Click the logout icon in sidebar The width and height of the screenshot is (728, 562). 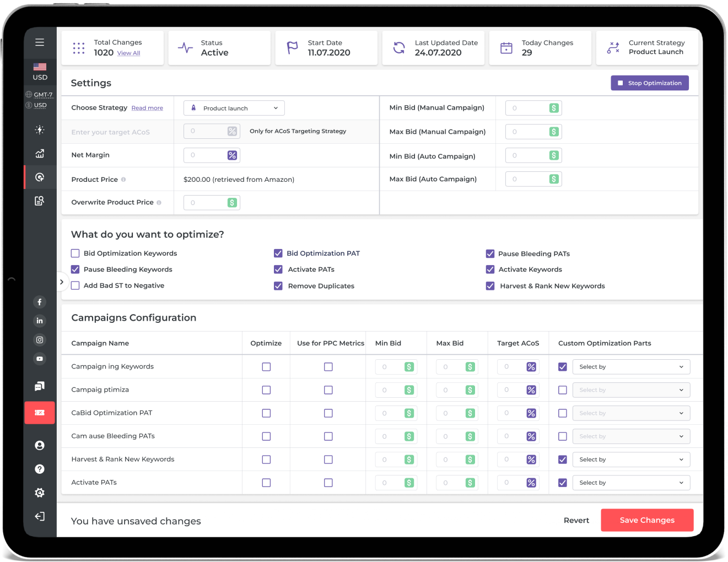point(40,516)
